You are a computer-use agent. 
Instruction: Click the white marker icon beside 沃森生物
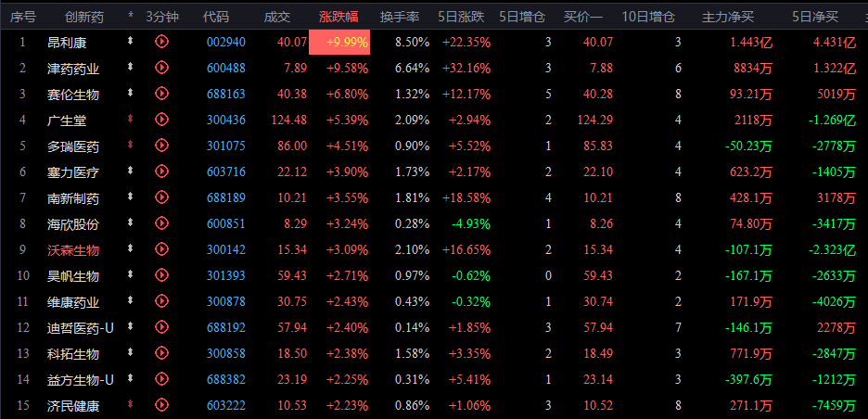coord(131,248)
